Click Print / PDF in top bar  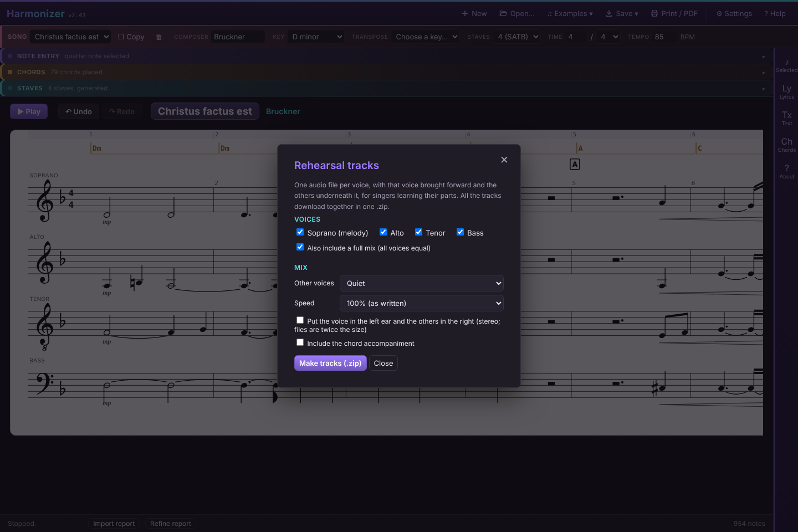click(x=674, y=13)
